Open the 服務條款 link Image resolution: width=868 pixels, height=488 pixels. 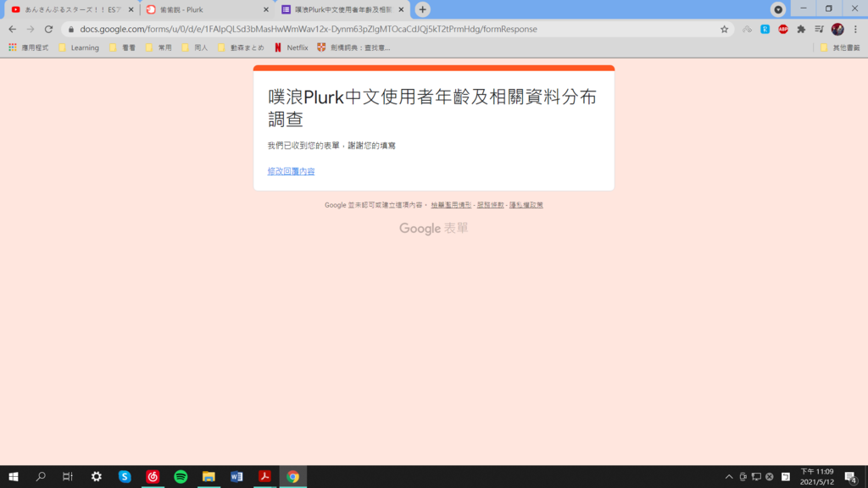pyautogui.click(x=491, y=205)
